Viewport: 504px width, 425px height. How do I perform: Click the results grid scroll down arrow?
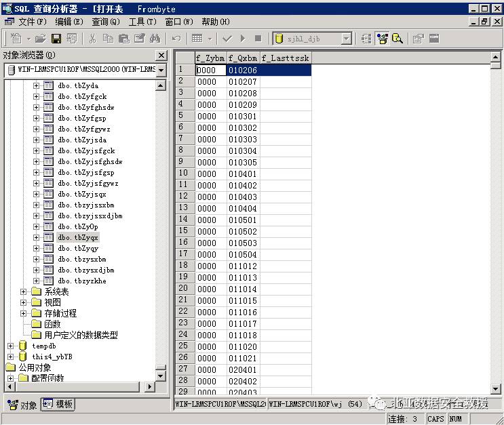495,389
